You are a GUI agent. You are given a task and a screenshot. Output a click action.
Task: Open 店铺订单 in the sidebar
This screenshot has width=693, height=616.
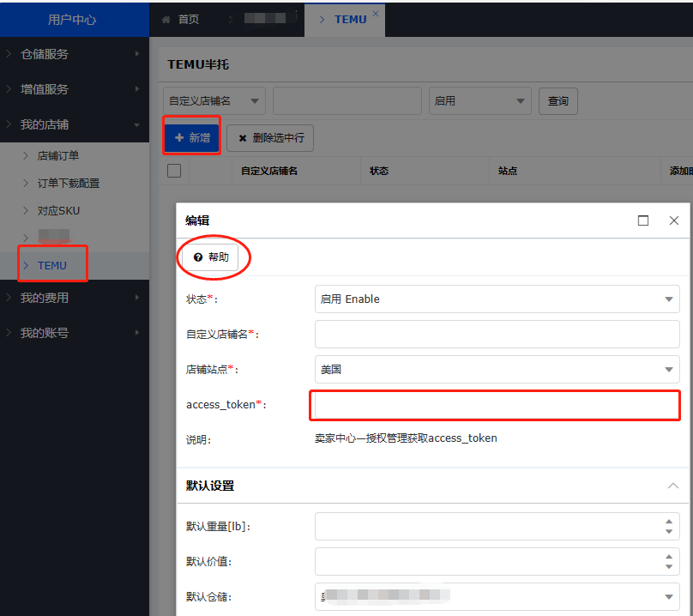point(58,155)
